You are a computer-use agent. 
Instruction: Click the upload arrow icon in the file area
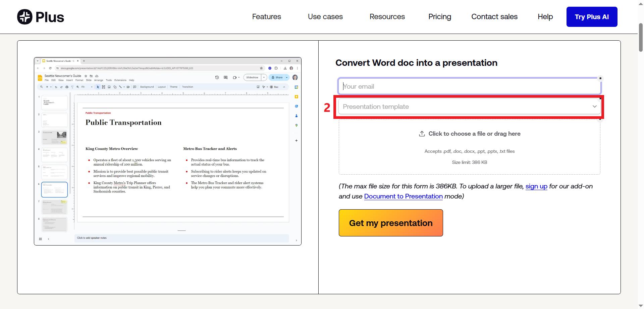(x=422, y=134)
